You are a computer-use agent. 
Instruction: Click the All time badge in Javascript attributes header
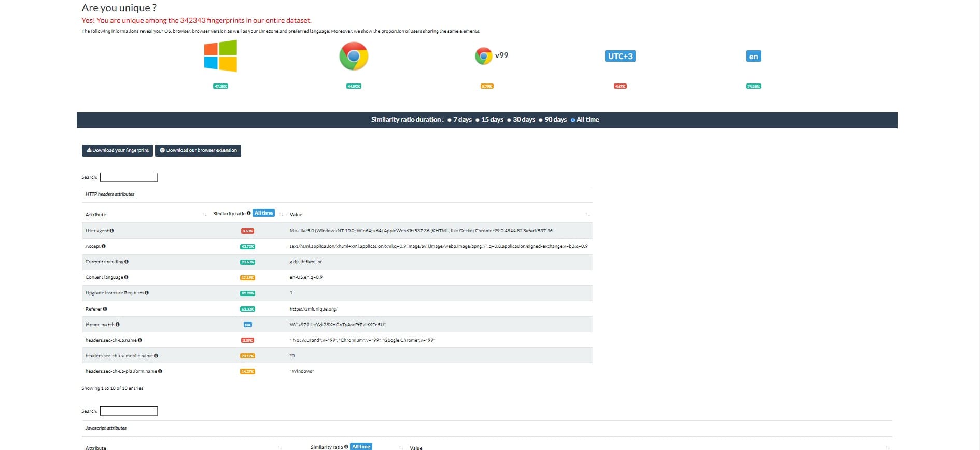(x=361, y=447)
